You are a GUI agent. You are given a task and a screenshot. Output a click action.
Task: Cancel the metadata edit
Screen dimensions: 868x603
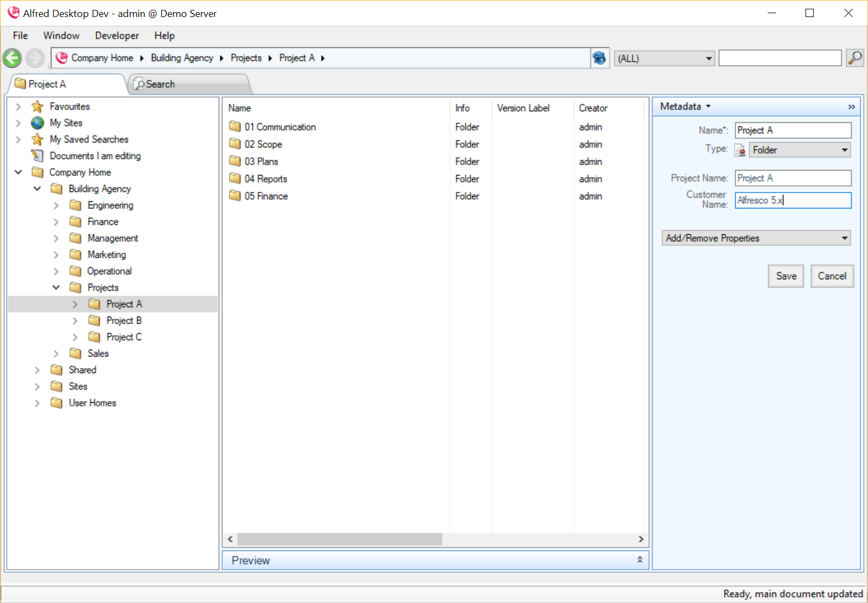click(832, 276)
